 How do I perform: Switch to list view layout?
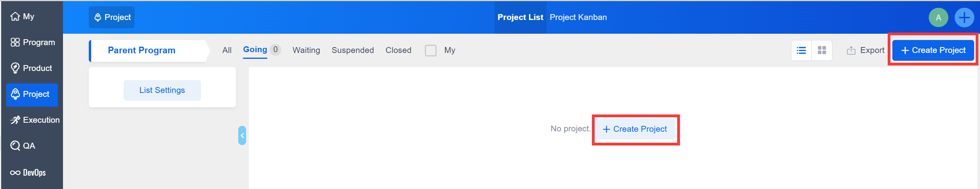click(x=801, y=51)
